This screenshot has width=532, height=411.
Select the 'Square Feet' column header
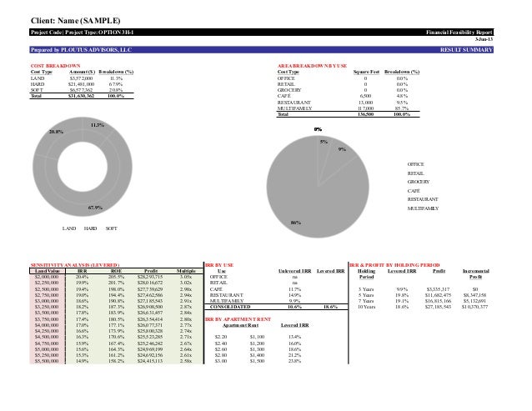tap(366, 72)
